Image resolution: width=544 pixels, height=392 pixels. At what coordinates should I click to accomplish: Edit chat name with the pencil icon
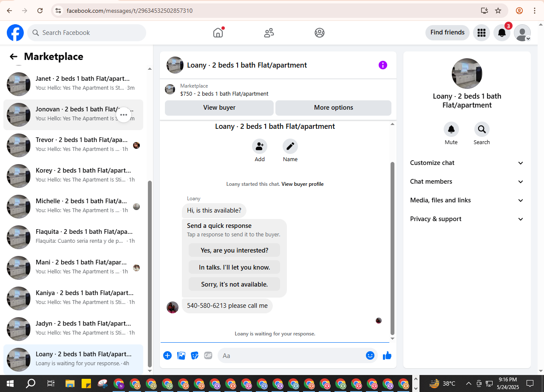click(x=290, y=147)
